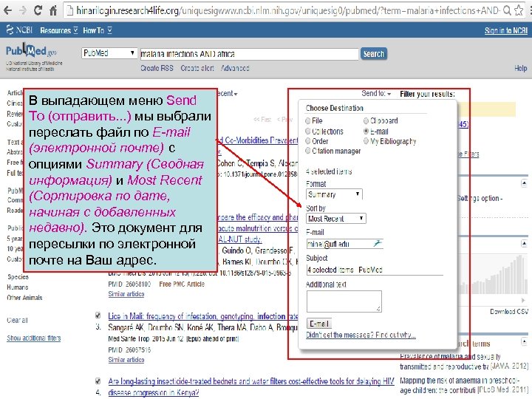Select the File destination radio button

[307, 120]
